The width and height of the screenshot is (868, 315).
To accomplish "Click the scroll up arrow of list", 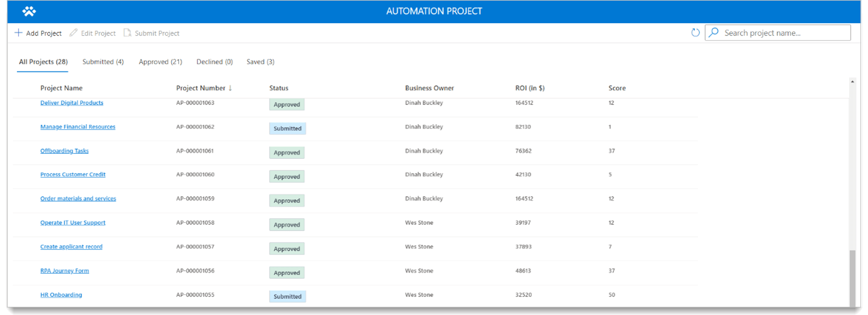I will point(852,82).
